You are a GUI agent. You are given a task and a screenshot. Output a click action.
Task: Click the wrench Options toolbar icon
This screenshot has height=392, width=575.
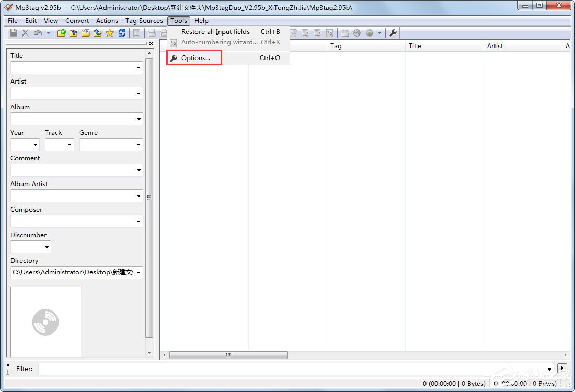click(x=393, y=33)
